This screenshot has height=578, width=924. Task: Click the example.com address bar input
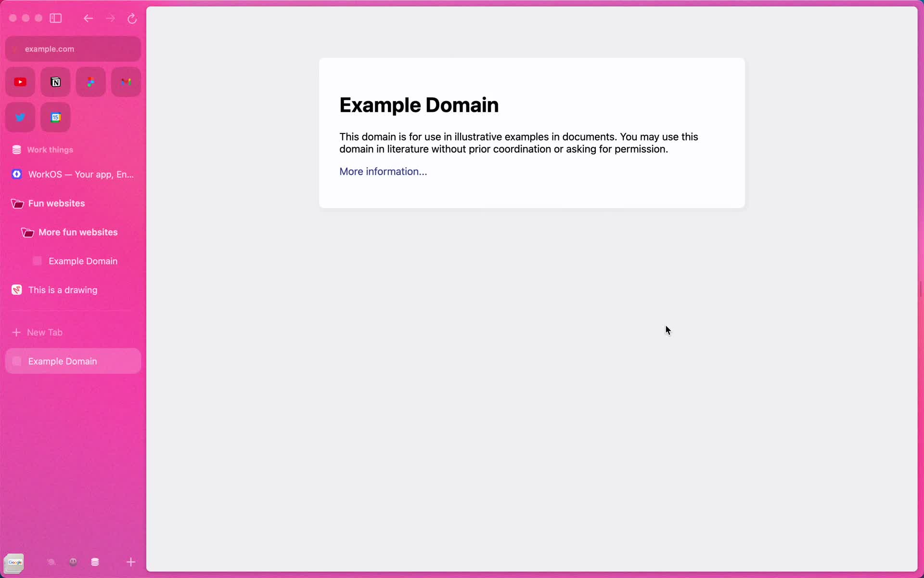click(73, 49)
